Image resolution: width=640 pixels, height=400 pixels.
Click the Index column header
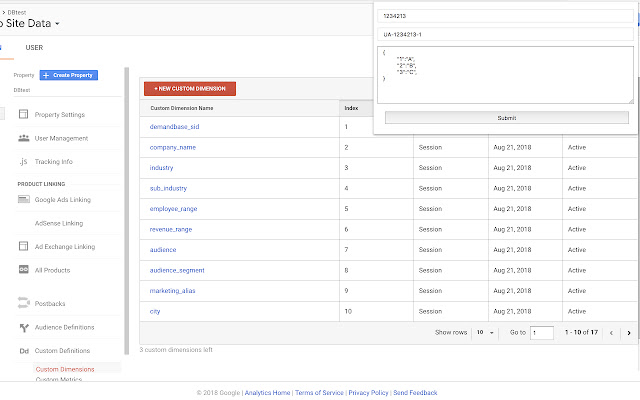click(x=351, y=108)
